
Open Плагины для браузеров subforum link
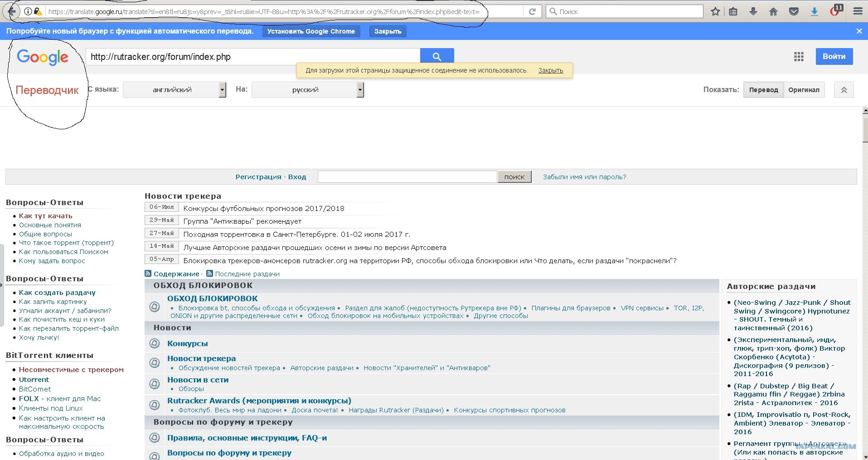[571, 308]
